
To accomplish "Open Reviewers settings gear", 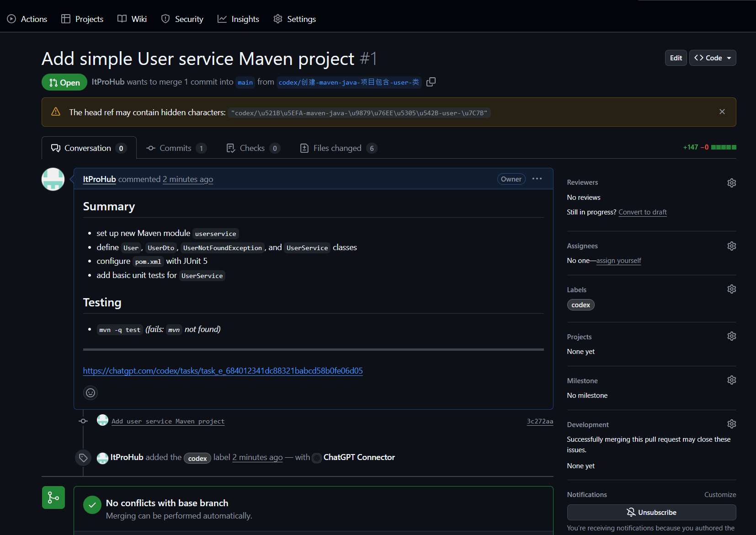I will click(x=731, y=182).
